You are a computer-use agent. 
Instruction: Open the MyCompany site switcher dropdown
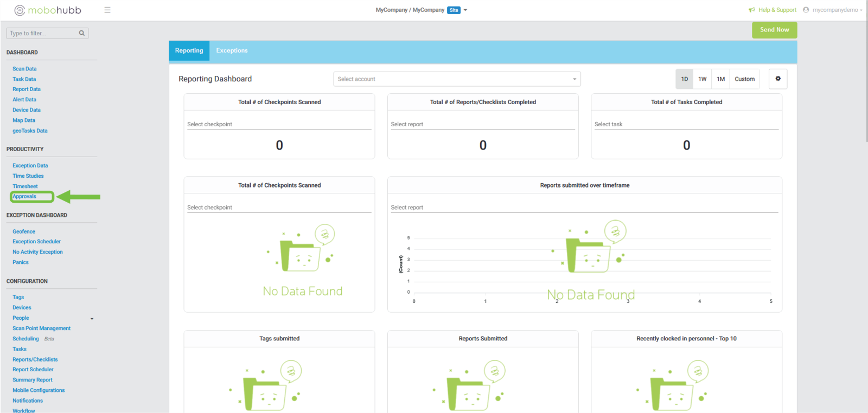pos(465,10)
